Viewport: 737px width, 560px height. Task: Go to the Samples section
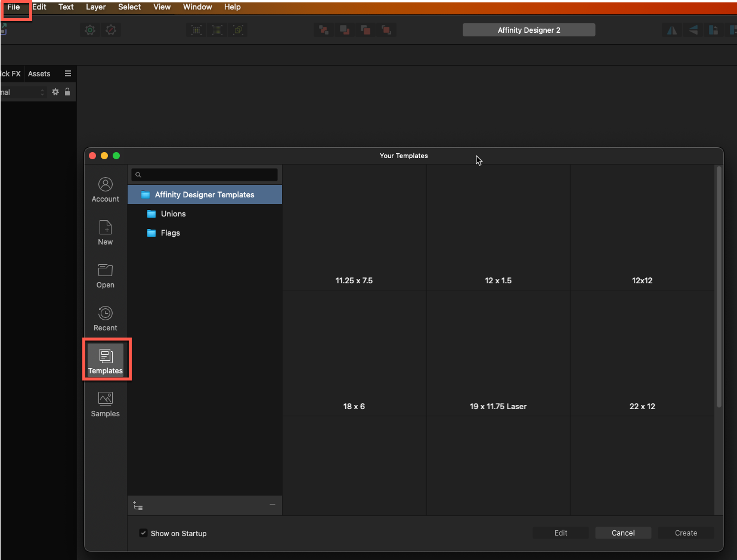point(106,404)
